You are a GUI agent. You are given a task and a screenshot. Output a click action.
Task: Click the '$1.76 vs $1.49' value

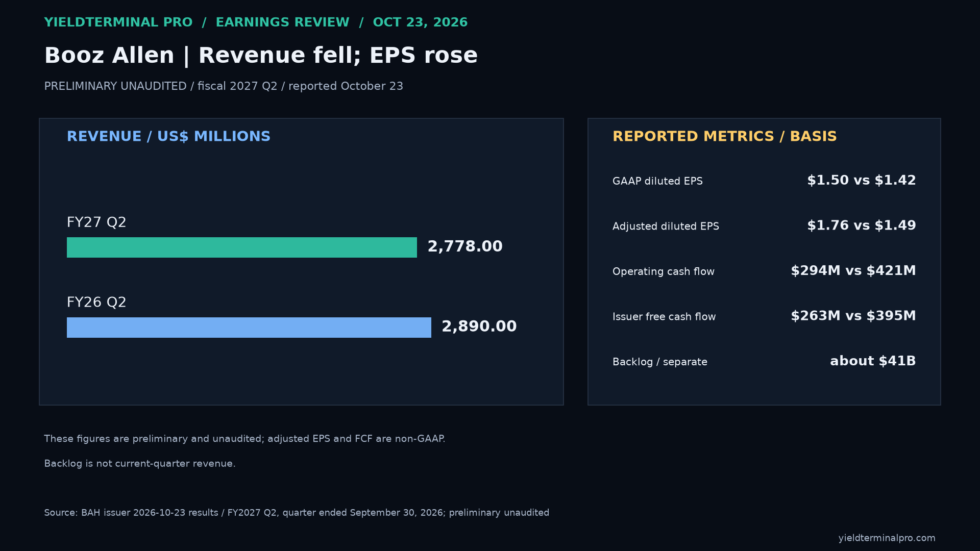(x=862, y=226)
